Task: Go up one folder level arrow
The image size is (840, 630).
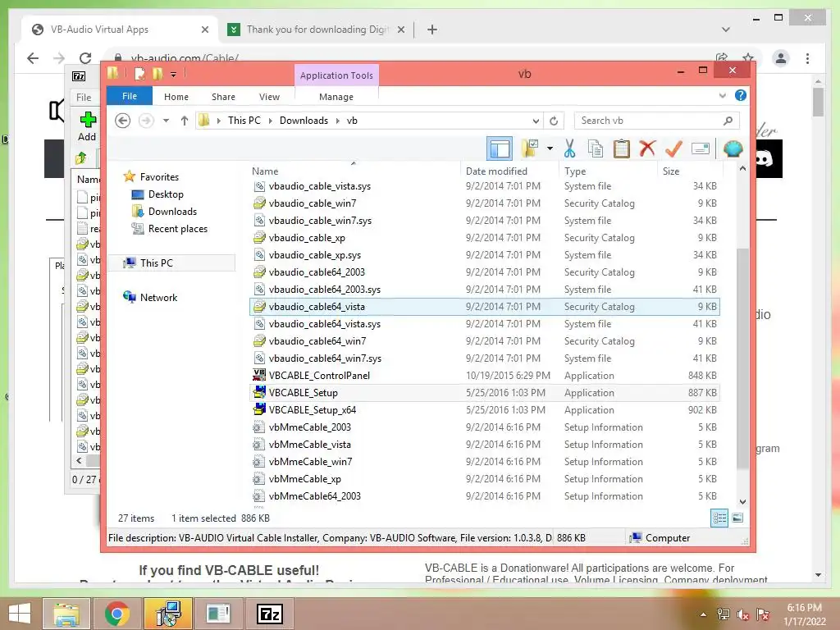Action: tap(185, 121)
